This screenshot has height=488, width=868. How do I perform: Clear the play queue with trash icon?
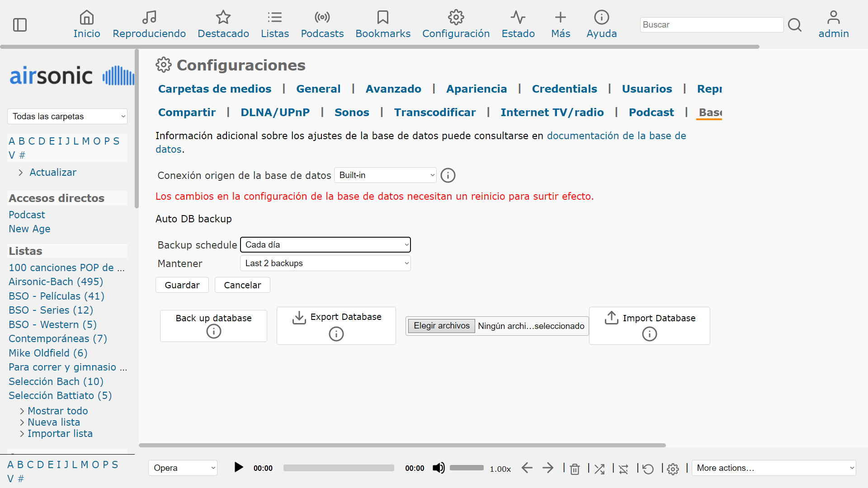point(575,469)
